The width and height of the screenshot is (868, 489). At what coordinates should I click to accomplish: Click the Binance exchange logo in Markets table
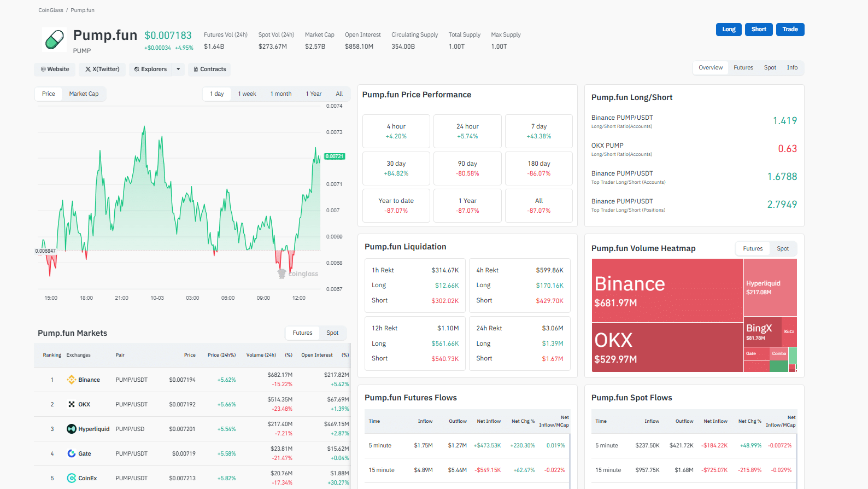point(71,380)
